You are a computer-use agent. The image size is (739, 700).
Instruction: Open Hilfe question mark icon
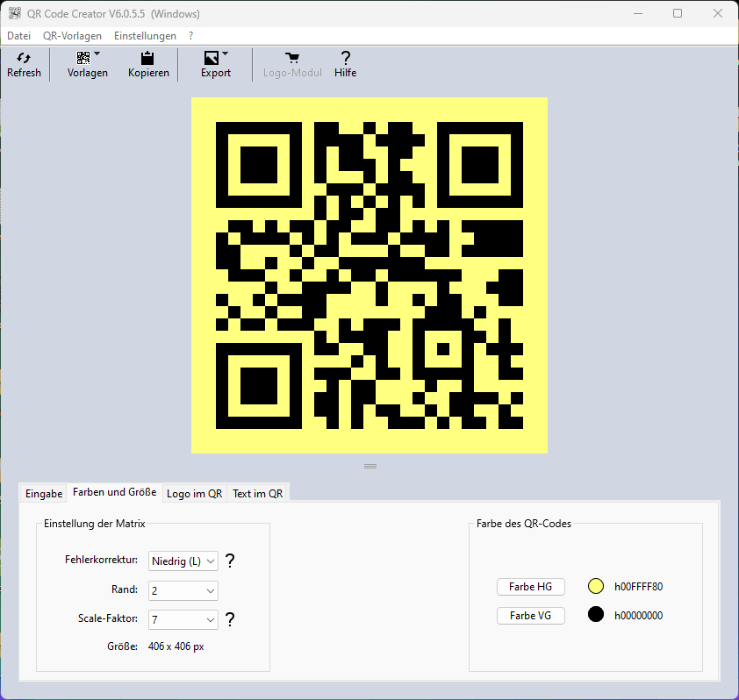[x=346, y=58]
